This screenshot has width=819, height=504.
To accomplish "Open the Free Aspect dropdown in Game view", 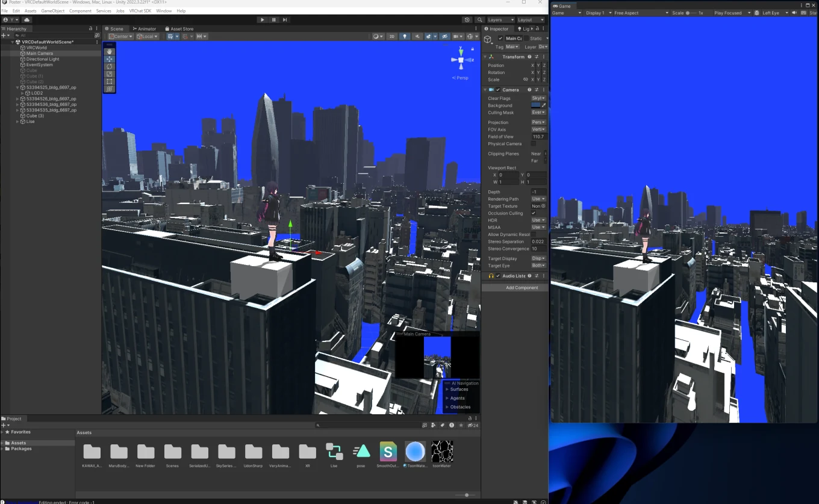I will coord(641,13).
